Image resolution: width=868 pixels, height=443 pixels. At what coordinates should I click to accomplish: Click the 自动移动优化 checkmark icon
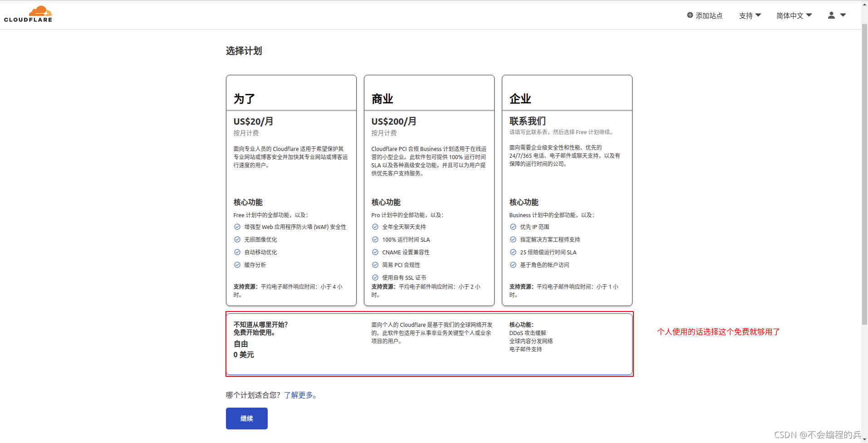point(237,252)
